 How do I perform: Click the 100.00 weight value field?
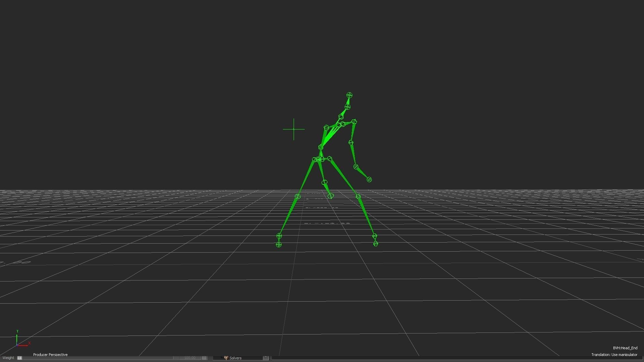coord(190,358)
